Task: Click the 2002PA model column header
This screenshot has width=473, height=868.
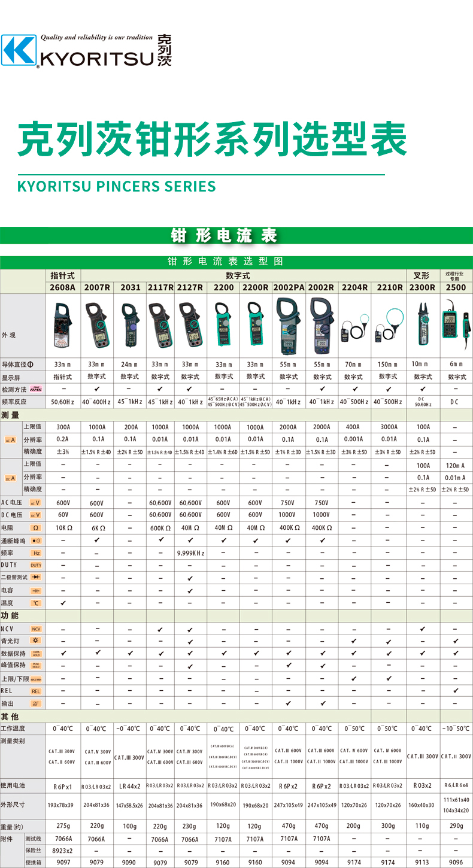Action: point(289,287)
